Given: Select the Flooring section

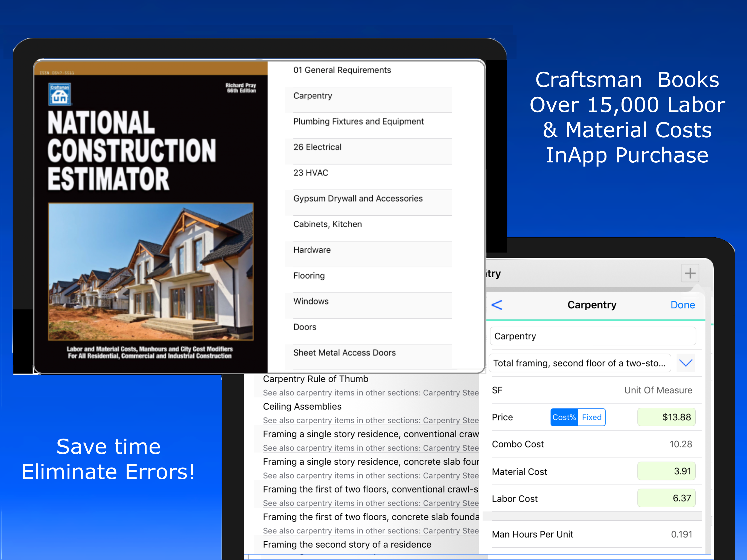Looking at the screenshot, I should (x=368, y=279).
